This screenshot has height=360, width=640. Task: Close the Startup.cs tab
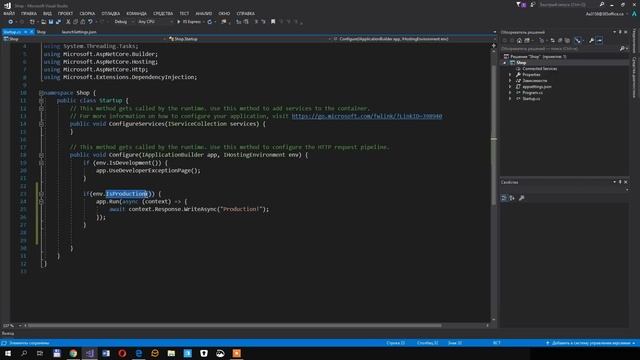pyautogui.click(x=31, y=32)
